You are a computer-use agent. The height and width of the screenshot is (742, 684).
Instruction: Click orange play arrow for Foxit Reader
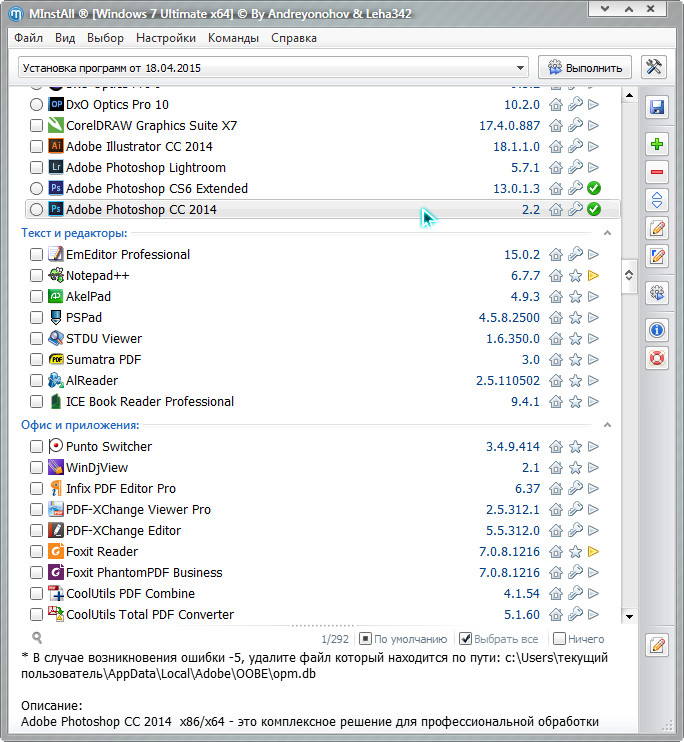[x=593, y=551]
